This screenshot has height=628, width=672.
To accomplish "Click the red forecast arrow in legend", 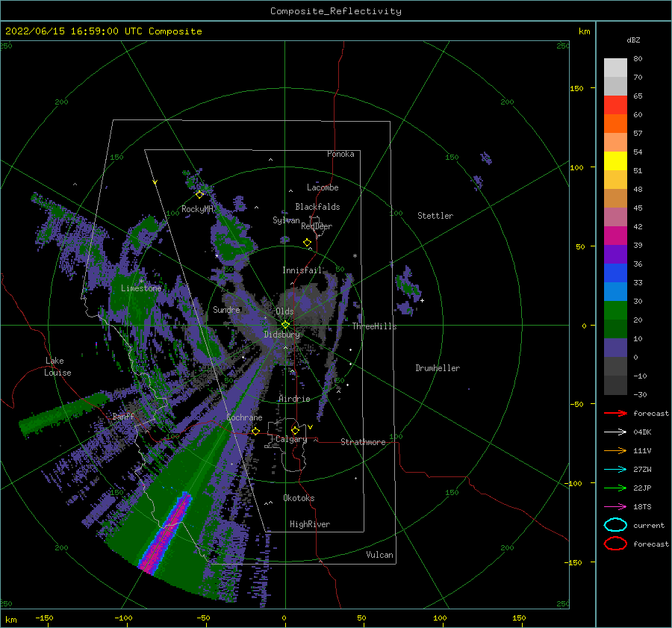I will (x=615, y=413).
